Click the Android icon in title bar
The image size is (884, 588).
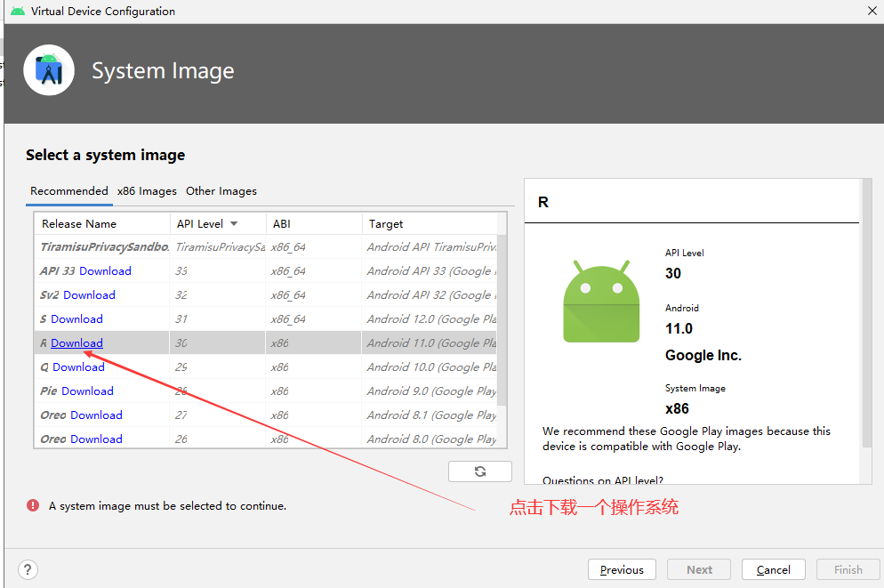pyautogui.click(x=18, y=12)
